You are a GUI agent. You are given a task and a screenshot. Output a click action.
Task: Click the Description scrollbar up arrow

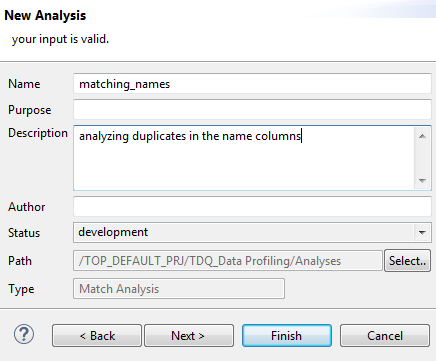422,136
